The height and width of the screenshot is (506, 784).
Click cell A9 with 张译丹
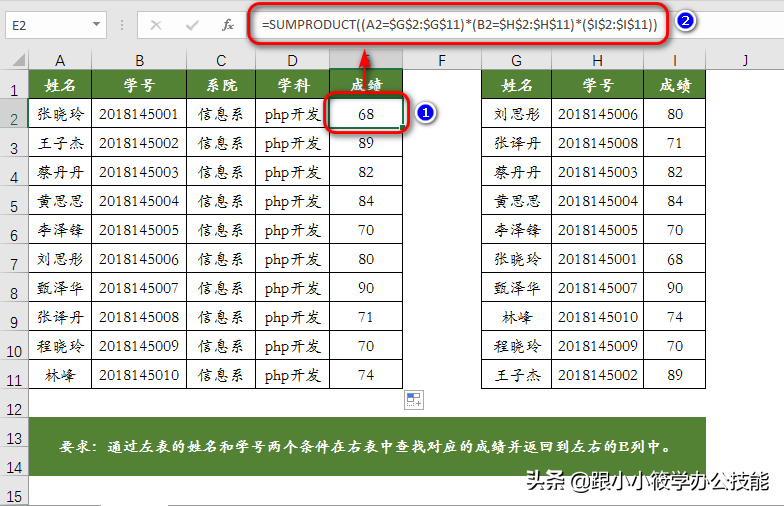pyautogui.click(x=60, y=317)
